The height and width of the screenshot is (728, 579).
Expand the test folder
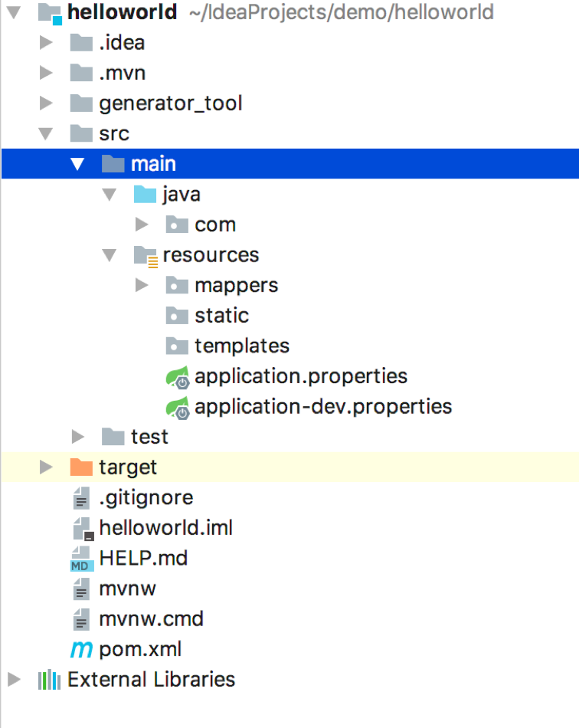coord(77,437)
